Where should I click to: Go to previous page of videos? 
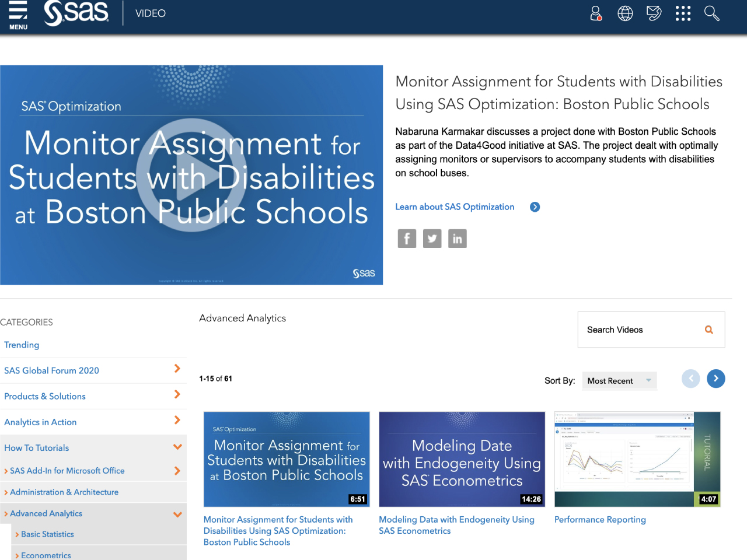pyautogui.click(x=691, y=379)
